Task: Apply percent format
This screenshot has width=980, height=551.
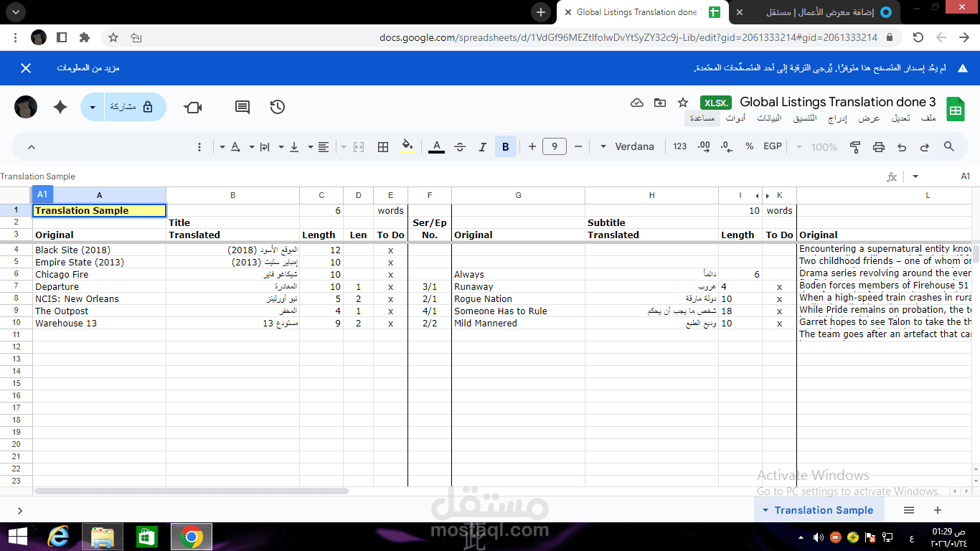Action: [x=749, y=146]
